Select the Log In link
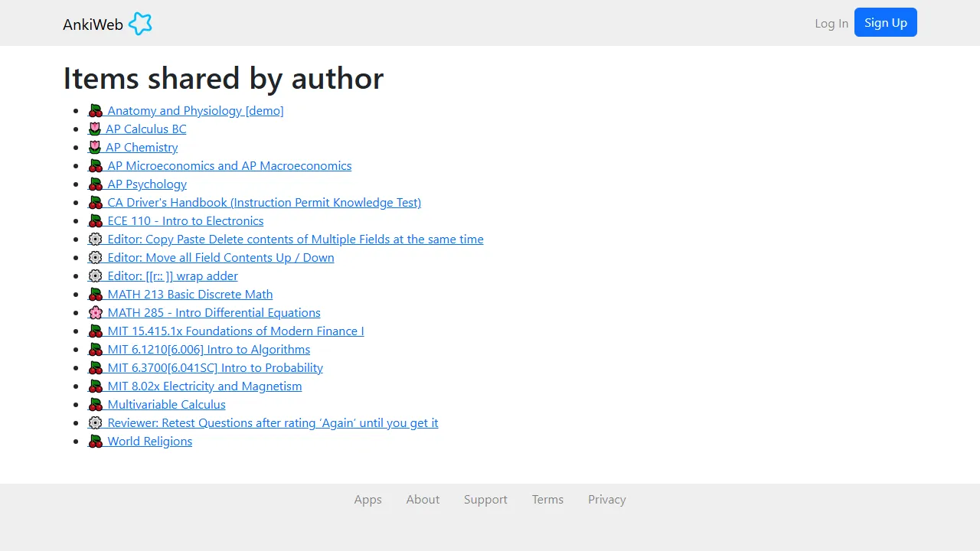Viewport: 980px width, 551px height. 831,24
